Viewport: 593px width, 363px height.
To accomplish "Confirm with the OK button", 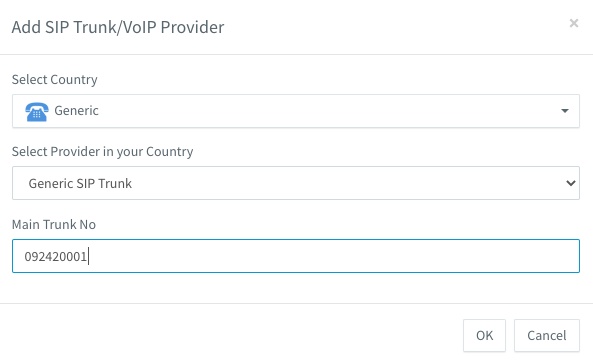I will (x=484, y=335).
